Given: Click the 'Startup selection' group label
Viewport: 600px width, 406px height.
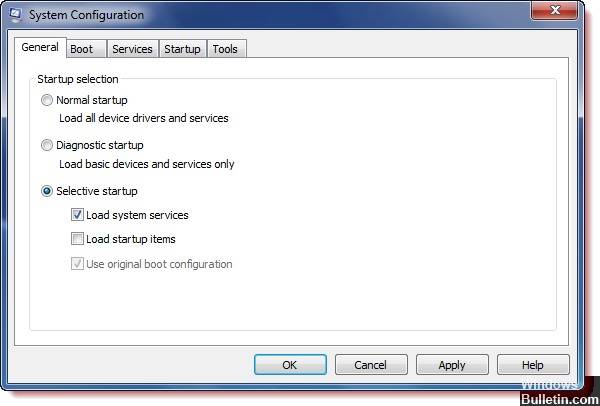Looking at the screenshot, I should coord(78,79).
